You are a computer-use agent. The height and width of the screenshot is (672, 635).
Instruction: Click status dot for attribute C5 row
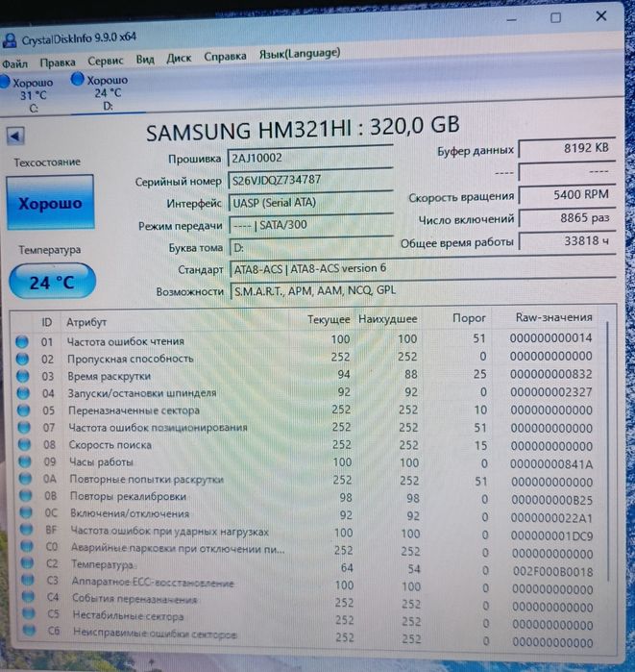pyautogui.click(x=29, y=613)
